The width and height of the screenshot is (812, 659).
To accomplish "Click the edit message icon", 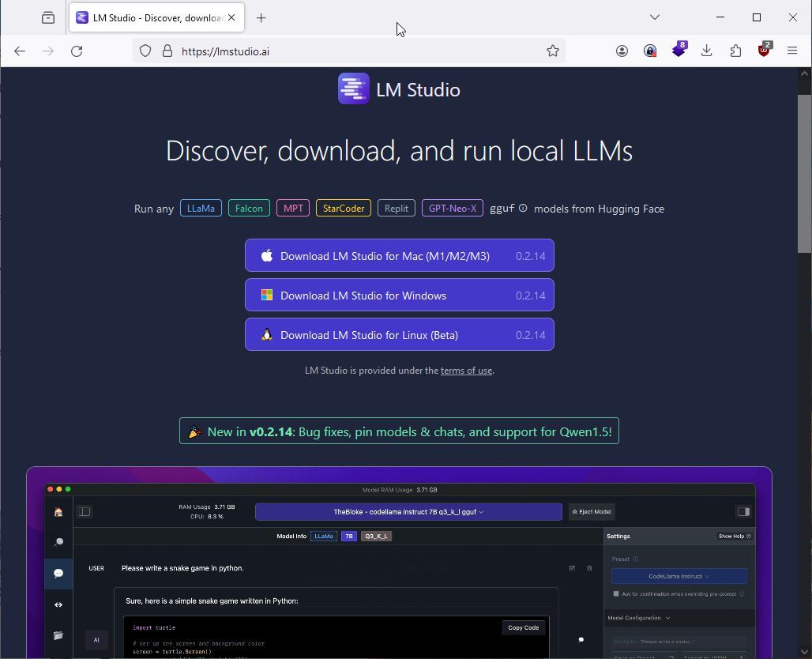I will tap(572, 568).
